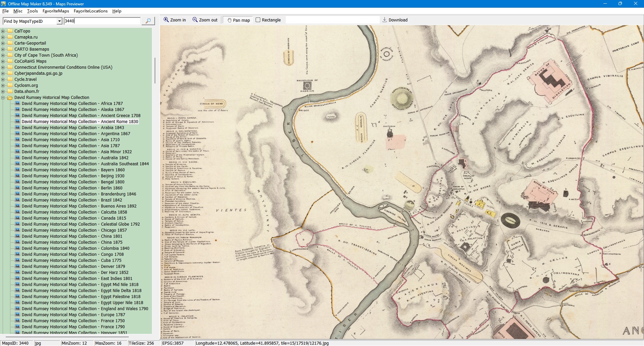Click the Download arrow icon
Screen dimensions: 644x346
(x=384, y=20)
